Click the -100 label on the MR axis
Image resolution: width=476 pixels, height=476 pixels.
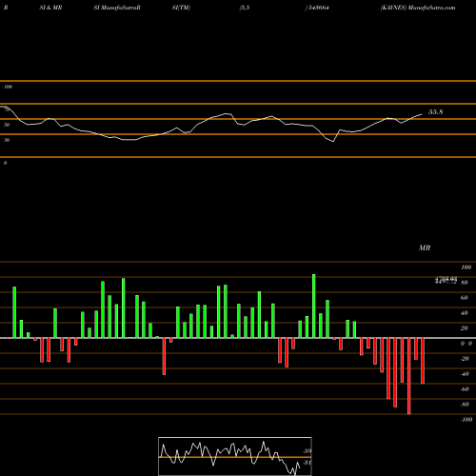click(466, 420)
